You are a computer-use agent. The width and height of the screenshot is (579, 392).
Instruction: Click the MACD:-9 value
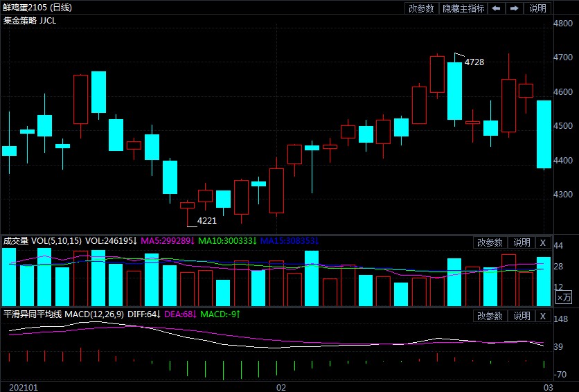pos(220,314)
